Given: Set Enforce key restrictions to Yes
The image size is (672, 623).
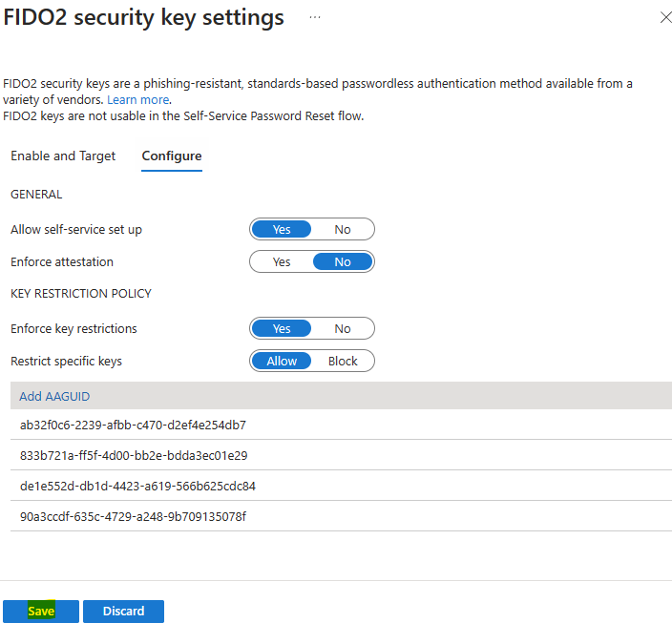Looking at the screenshot, I should point(282,328).
